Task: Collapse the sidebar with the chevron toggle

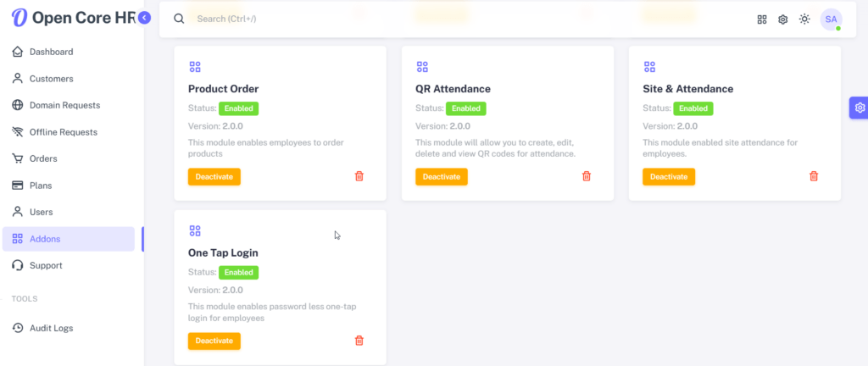Action: tap(145, 18)
